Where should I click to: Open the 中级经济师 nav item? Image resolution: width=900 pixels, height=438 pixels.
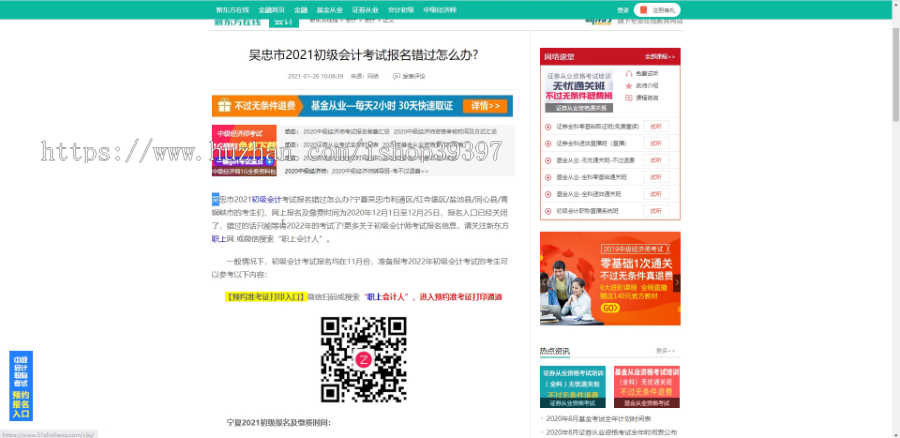[440, 10]
